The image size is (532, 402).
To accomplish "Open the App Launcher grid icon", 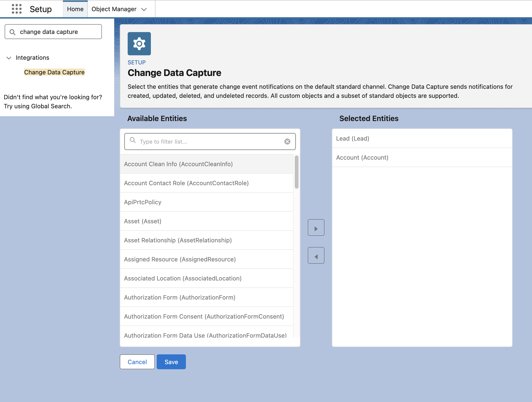I will pos(16,9).
